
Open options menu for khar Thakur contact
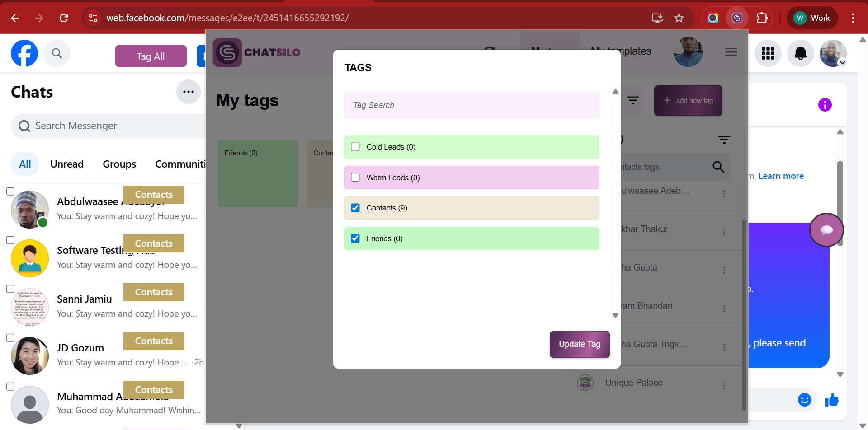pyautogui.click(x=724, y=232)
